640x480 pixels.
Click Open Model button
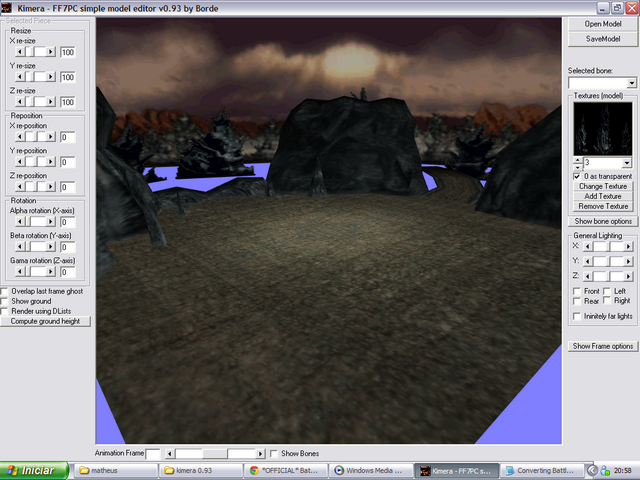(x=603, y=24)
